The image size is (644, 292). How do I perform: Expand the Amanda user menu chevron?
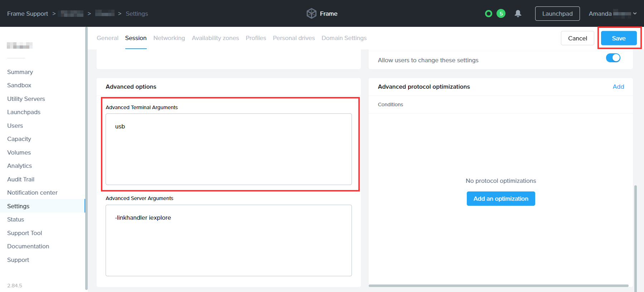pos(635,14)
